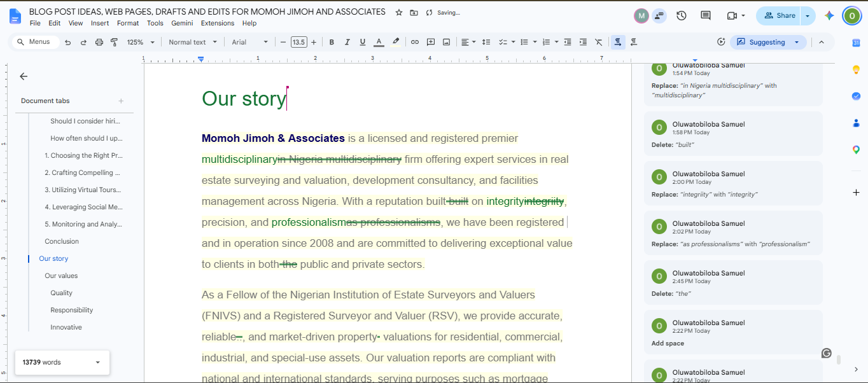Click the Share button
This screenshot has width=868, height=383.
pos(779,16)
